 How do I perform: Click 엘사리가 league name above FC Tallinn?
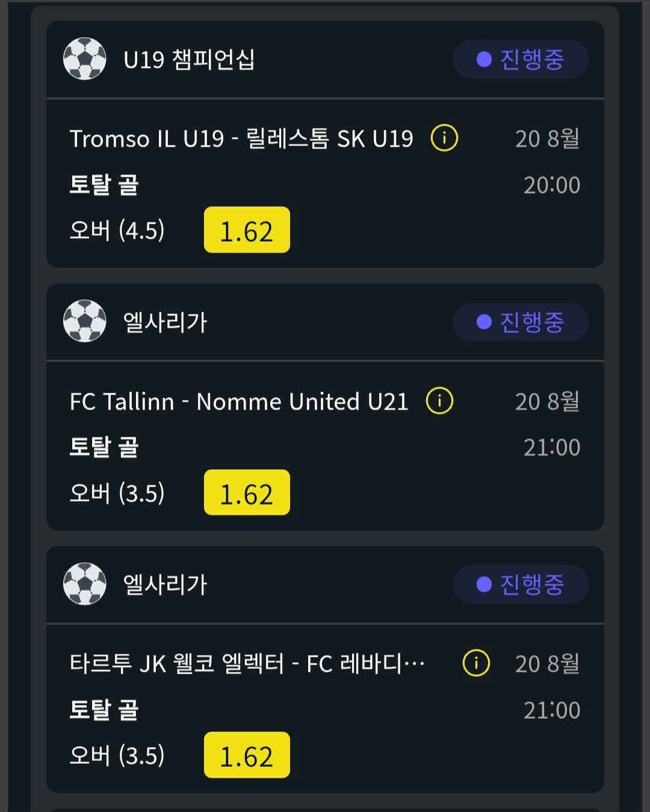(165, 322)
